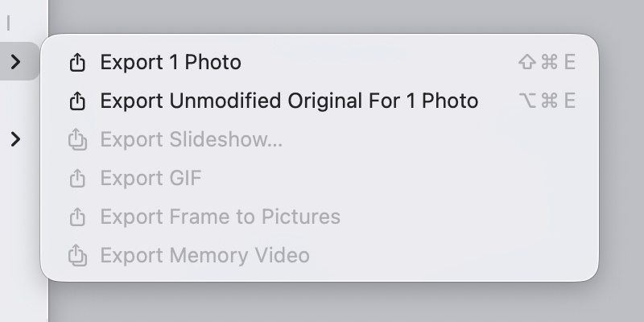
Task: Pick the Export Slideshow… entry
Action: 191,139
